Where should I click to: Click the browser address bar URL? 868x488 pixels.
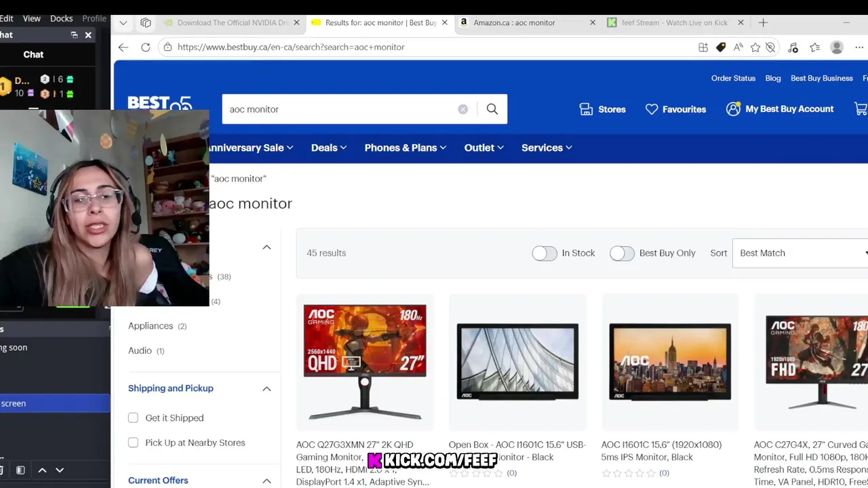[291, 47]
